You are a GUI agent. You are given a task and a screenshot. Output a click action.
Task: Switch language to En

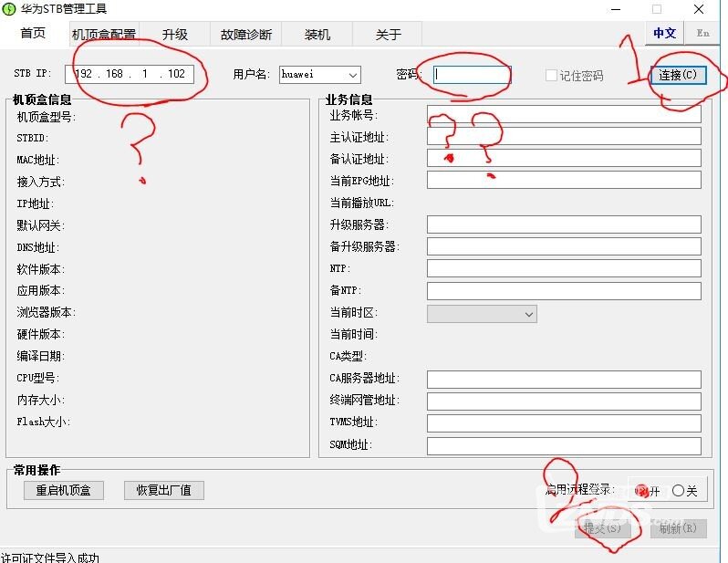tap(702, 33)
